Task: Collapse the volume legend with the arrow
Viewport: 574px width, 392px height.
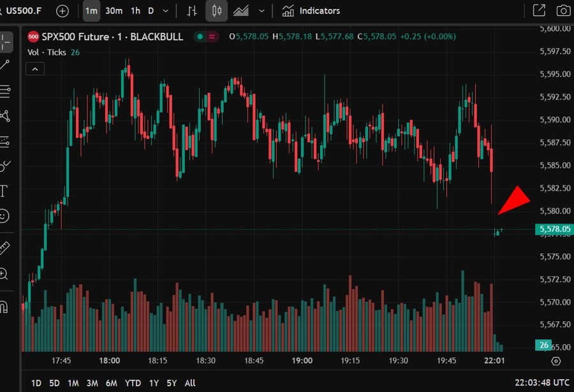Action: click(x=35, y=68)
